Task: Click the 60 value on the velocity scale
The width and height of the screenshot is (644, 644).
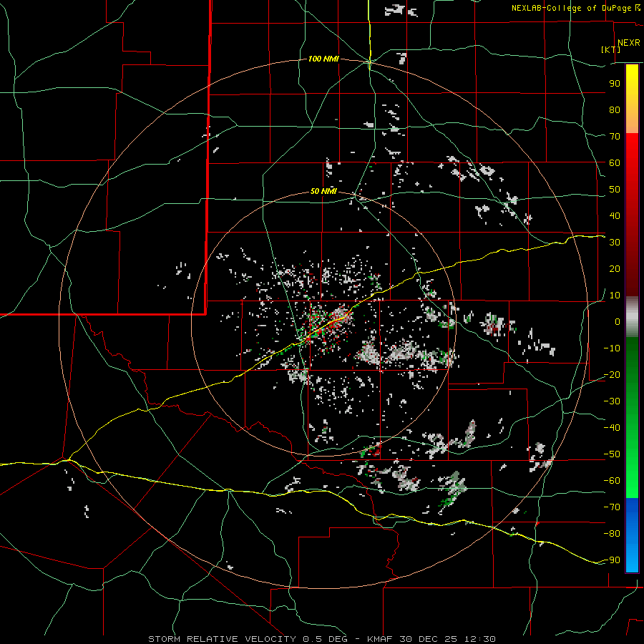Action: (615, 162)
